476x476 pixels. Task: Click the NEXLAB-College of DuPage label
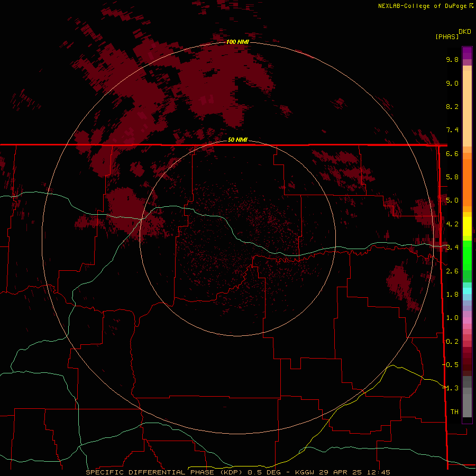[x=426, y=6]
